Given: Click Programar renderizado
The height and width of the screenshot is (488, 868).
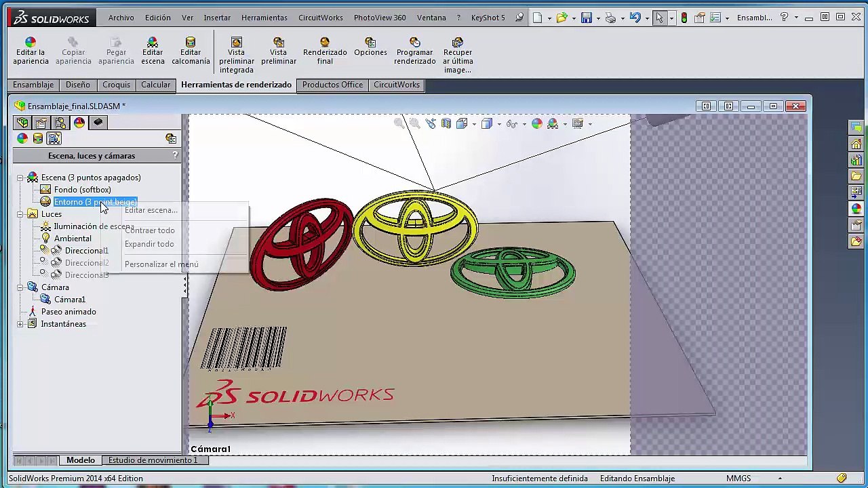Looking at the screenshot, I should coord(414,52).
